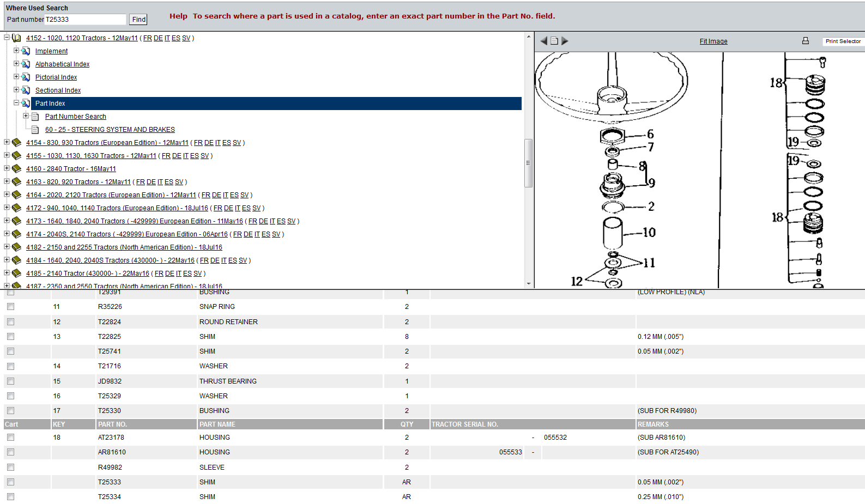Check the cart box for T25333 SHIM
The height and width of the screenshot is (504, 865).
pos(10,482)
